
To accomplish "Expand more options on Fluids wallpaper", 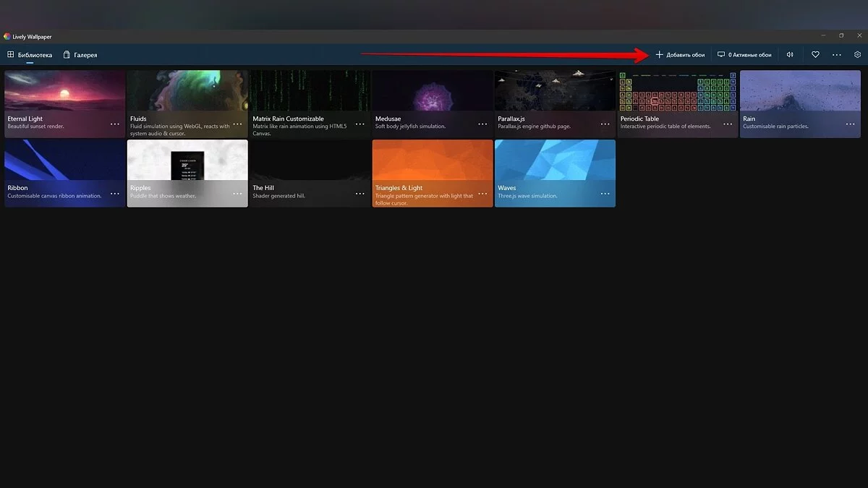I will coord(237,124).
